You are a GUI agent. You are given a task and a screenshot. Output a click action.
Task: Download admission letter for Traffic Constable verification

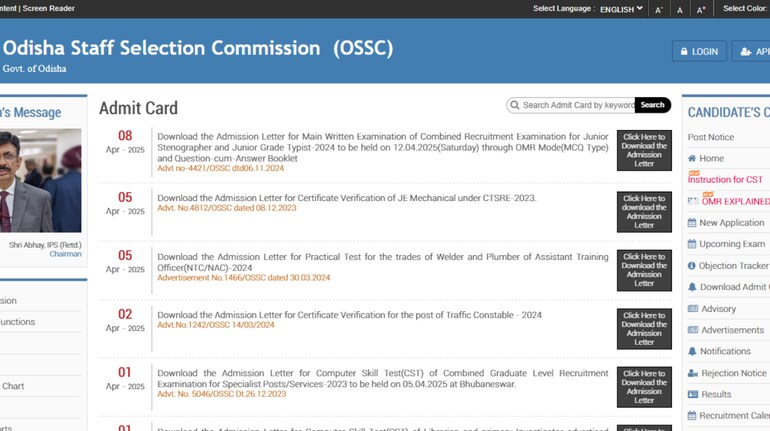tap(644, 329)
